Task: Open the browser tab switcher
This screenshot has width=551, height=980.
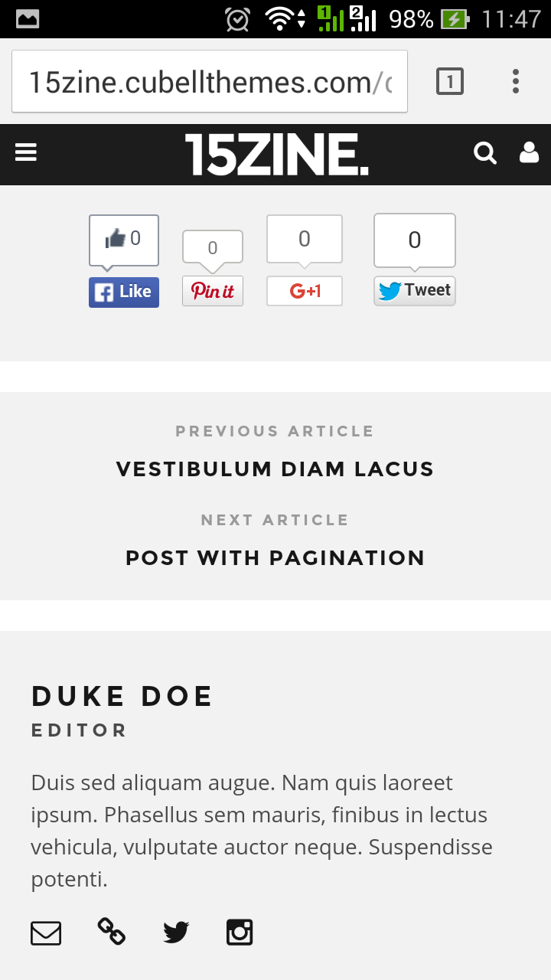Action: (450, 81)
